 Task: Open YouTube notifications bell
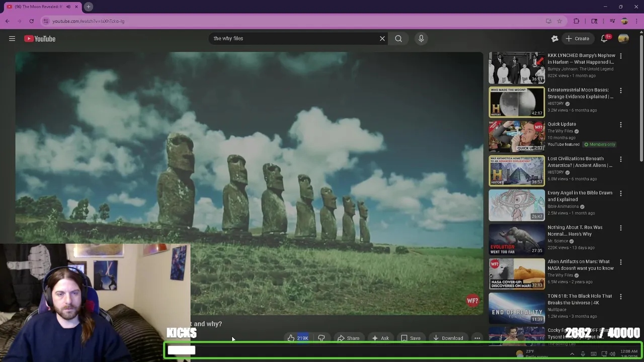tap(605, 39)
